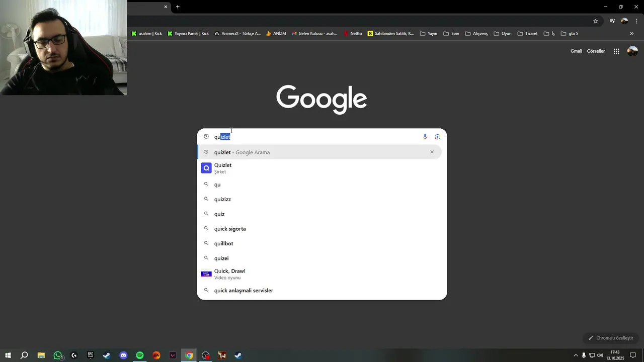This screenshot has height=362, width=644.
Task: Open File Explorer from the taskbar
Action: [x=41, y=355]
